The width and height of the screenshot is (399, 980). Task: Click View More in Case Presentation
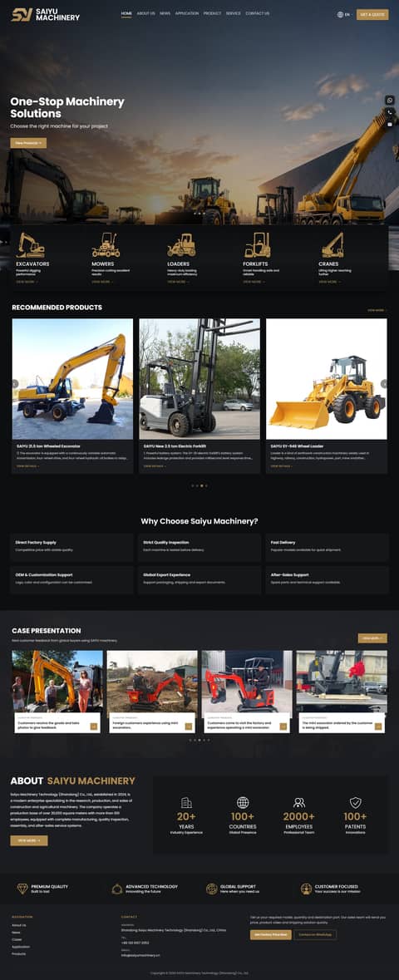point(372,638)
